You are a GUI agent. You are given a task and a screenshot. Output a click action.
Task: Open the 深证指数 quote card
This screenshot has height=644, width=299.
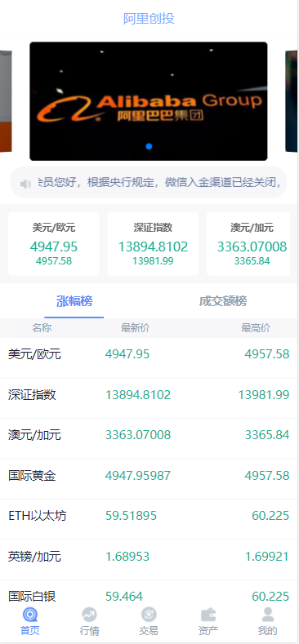153,243
